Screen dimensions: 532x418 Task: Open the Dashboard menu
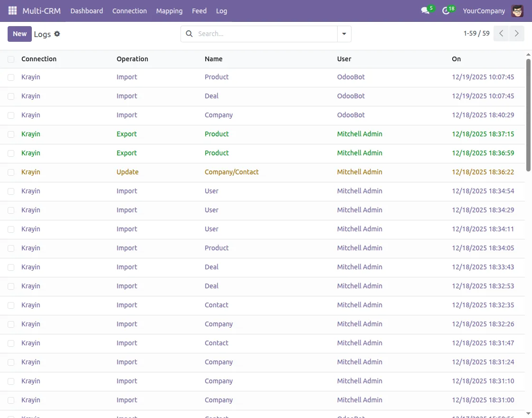coord(86,10)
